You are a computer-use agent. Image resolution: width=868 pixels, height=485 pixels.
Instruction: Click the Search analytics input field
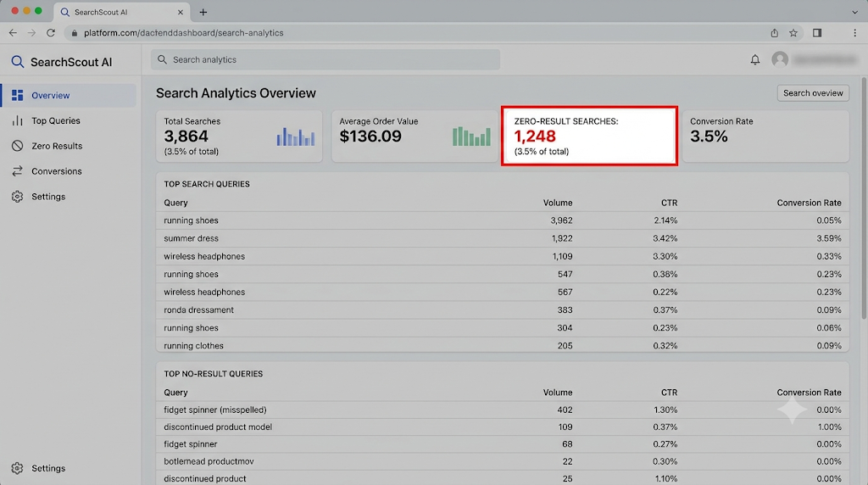coord(325,59)
